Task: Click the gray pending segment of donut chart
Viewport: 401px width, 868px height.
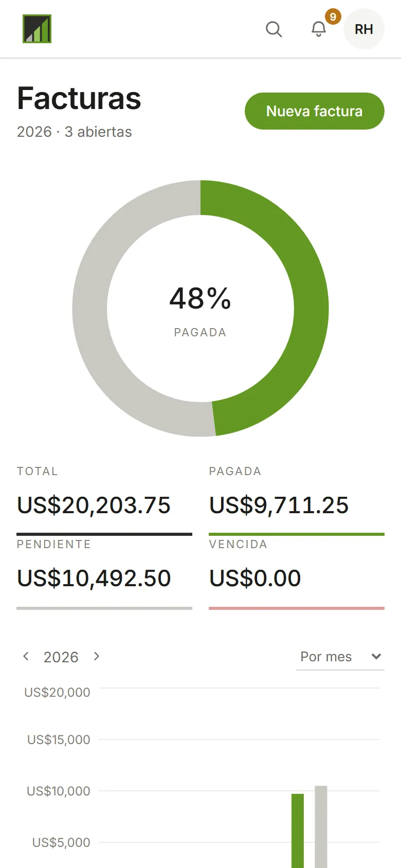Action: click(x=90, y=309)
